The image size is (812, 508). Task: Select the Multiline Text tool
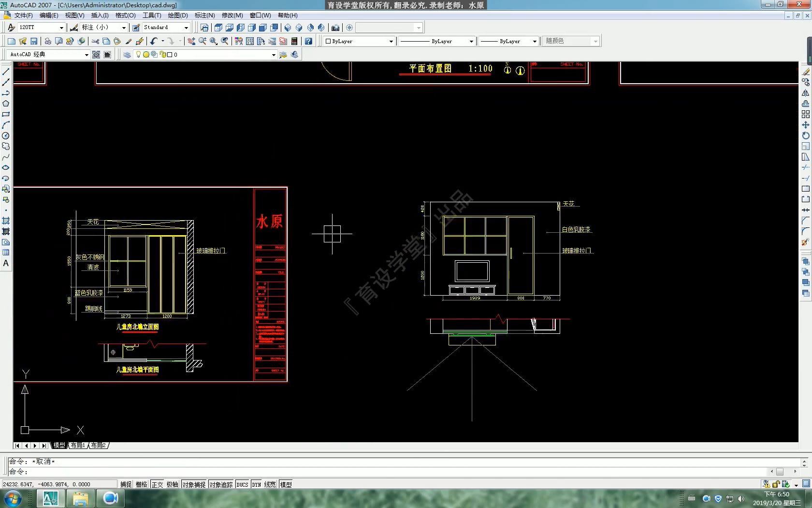click(6, 263)
